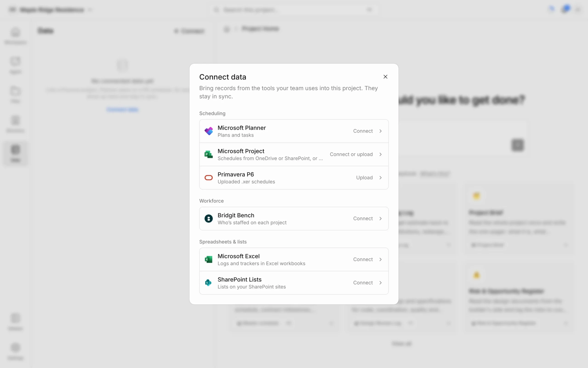Viewport: 588px width, 368px height.
Task: Connect Microsoft Excel
Action: tap(363, 259)
